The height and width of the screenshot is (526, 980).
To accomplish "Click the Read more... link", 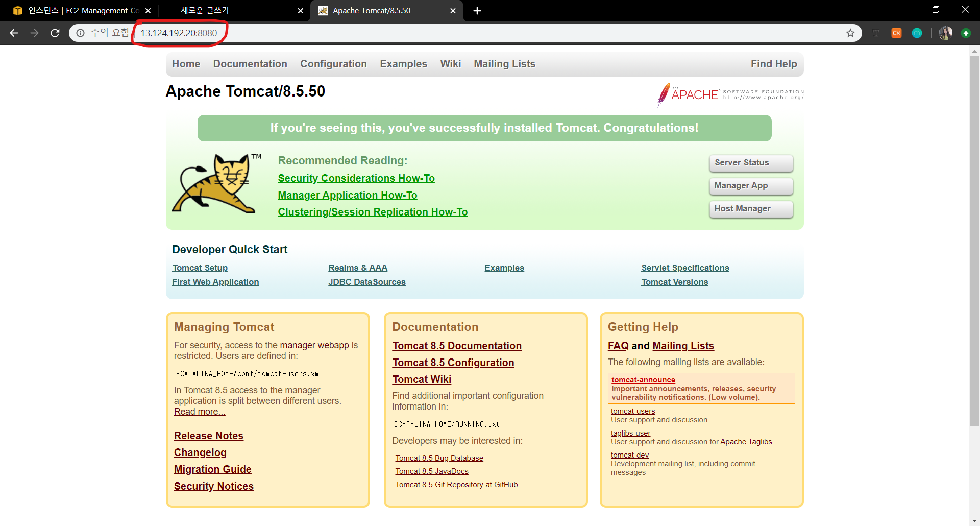I will click(x=200, y=412).
